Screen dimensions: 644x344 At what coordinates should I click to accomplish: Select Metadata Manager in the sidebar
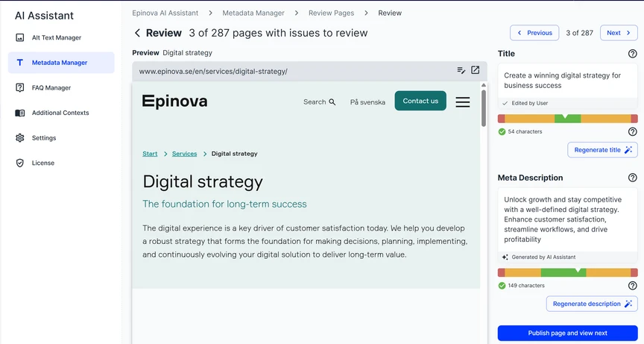[61, 63]
